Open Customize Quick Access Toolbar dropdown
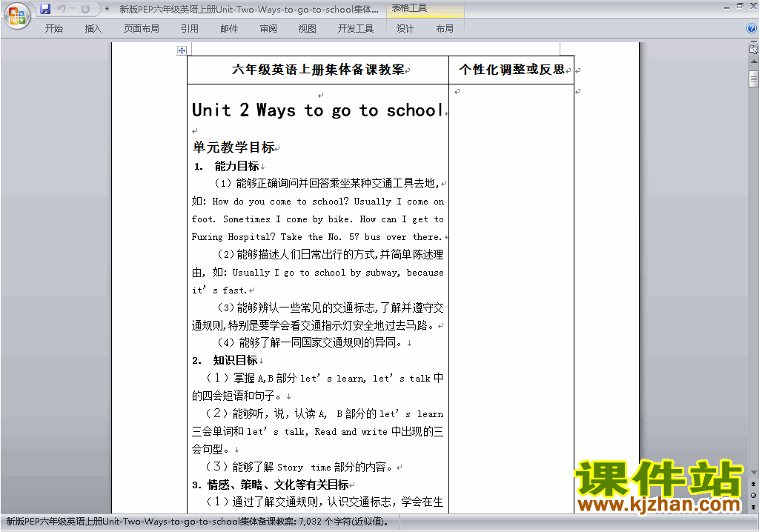 [x=107, y=9]
